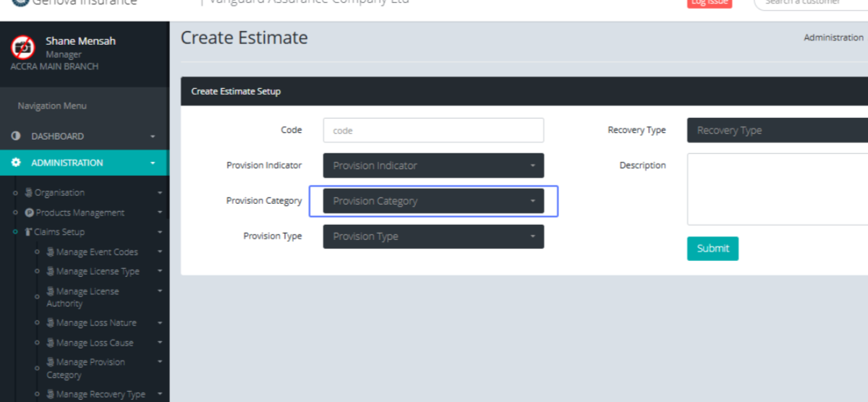Click the Products Management circle icon
This screenshot has height=402, width=868.
(30, 213)
